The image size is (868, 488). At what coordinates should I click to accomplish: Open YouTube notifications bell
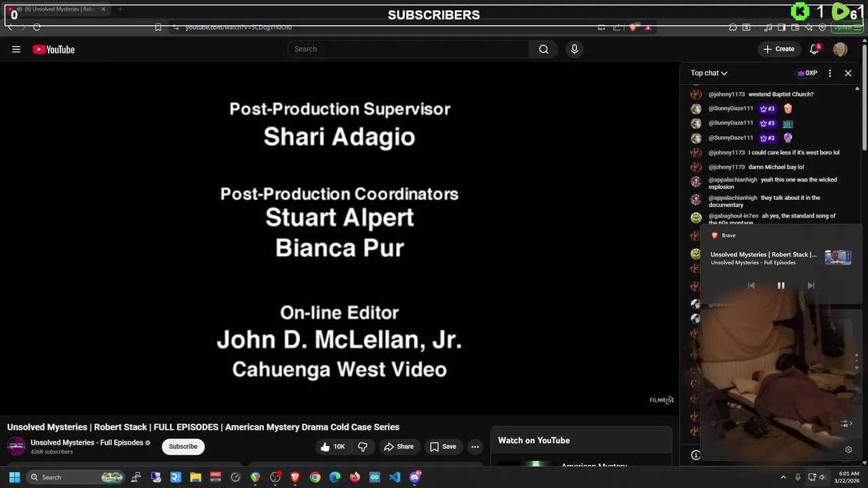click(x=815, y=49)
